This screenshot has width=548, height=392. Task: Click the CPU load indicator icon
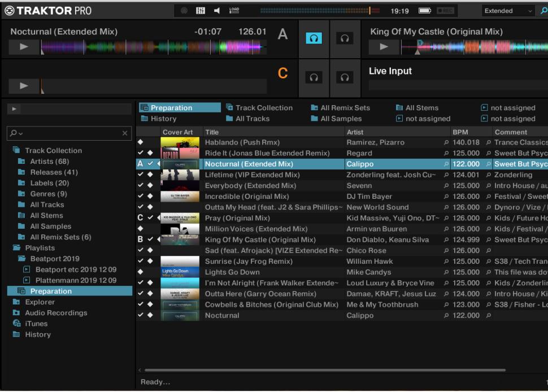[x=234, y=11]
